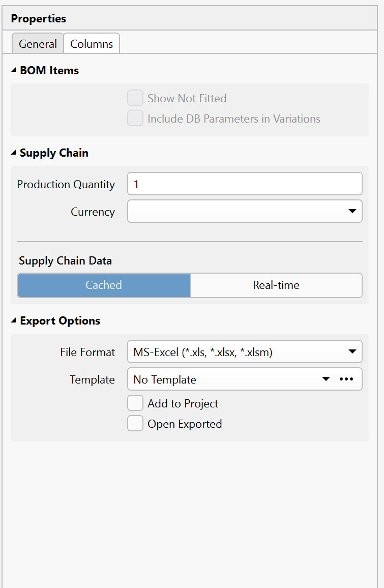
Task: Click the Production Quantity label
Action: click(66, 184)
